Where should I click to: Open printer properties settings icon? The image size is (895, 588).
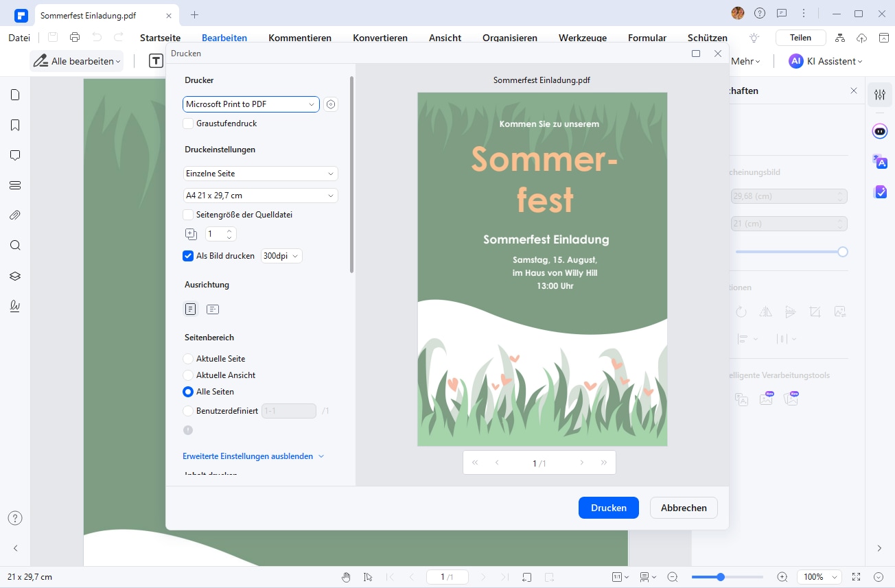point(331,104)
